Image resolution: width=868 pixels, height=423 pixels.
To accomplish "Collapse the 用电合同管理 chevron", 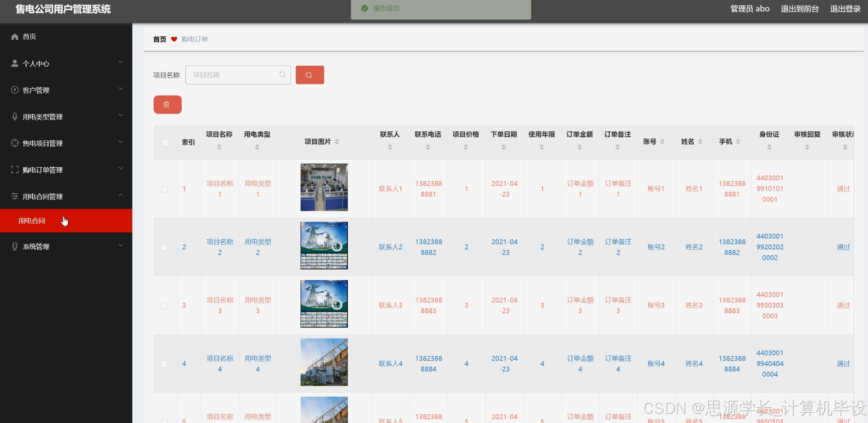I will [121, 195].
